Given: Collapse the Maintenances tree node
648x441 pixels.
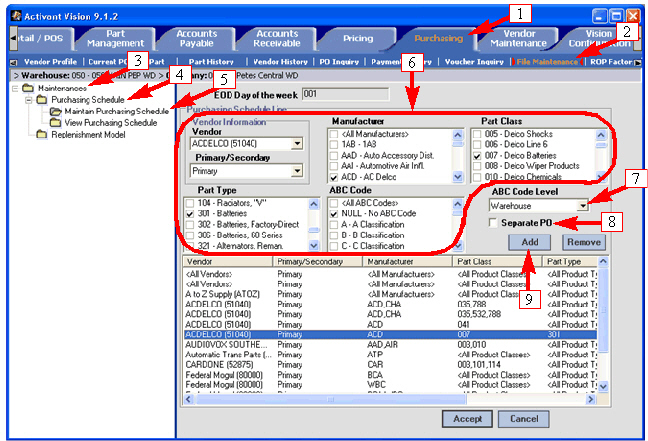Looking at the screenshot, I should (x=15, y=88).
